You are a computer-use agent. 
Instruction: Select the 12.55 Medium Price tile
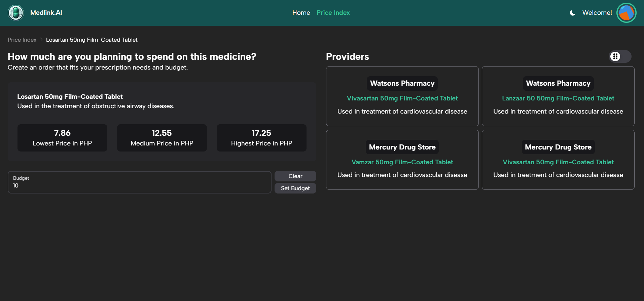pyautogui.click(x=162, y=138)
